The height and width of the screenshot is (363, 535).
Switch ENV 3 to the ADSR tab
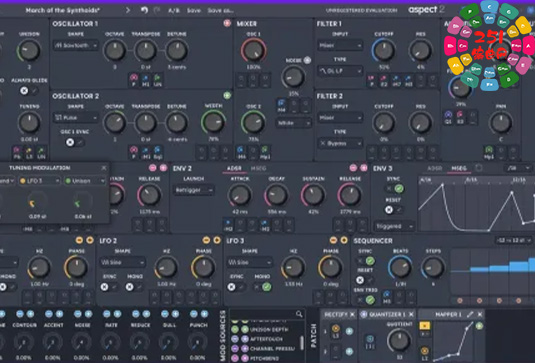click(434, 168)
